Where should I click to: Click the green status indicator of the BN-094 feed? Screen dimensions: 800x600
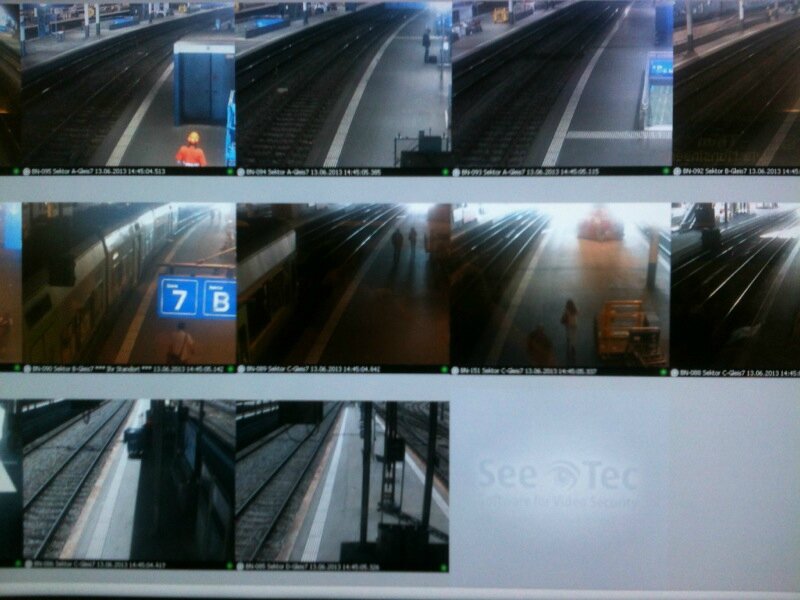[x=445, y=172]
